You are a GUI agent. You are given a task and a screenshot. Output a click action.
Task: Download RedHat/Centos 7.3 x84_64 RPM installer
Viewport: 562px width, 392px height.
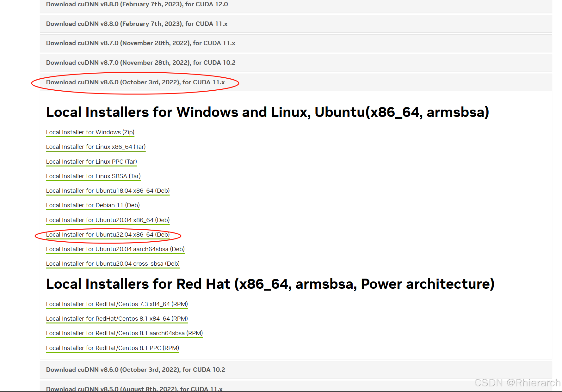pos(117,304)
